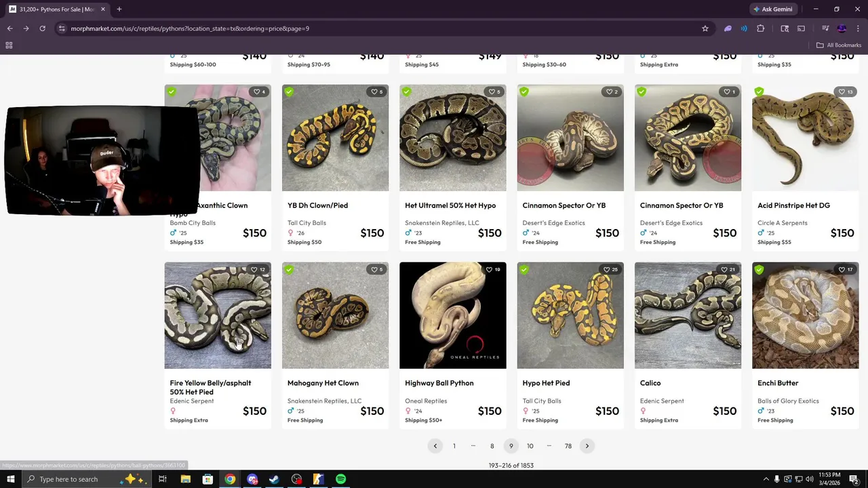Switch to the Pythons For Sale tab
The image size is (868, 488).
(57, 9)
